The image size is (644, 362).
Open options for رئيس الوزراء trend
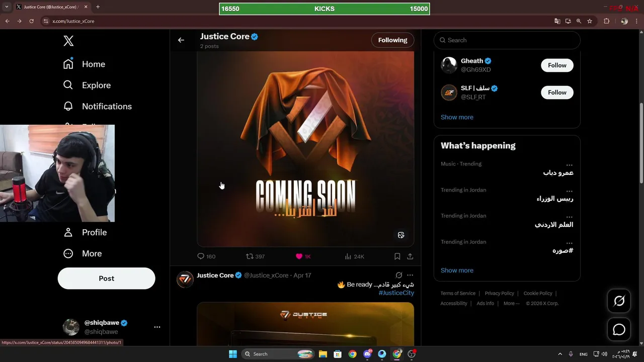coord(569,191)
